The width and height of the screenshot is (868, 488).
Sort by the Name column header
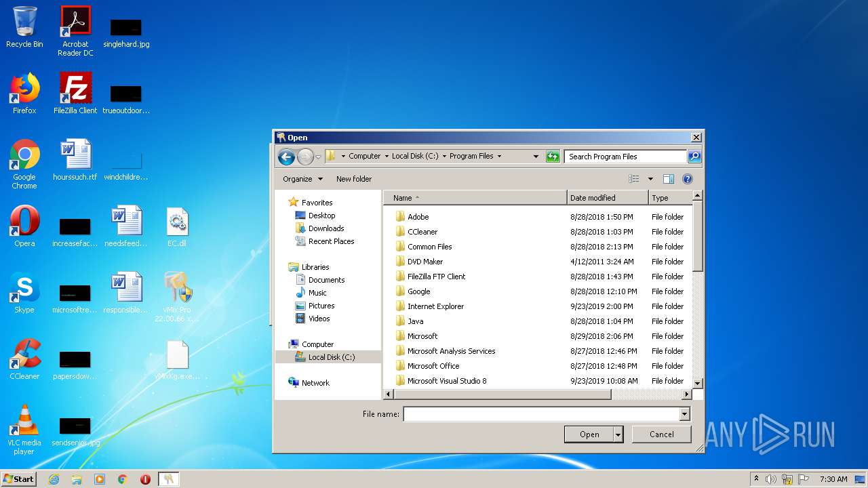point(475,198)
